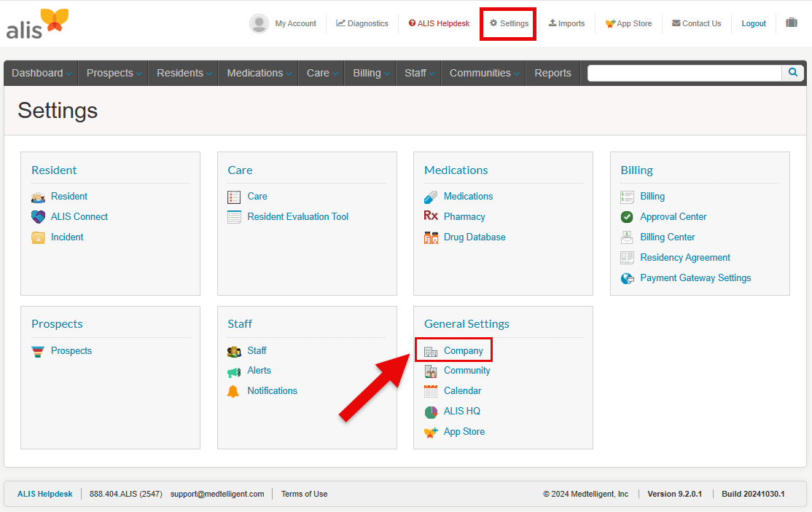The height and width of the screenshot is (512, 812).
Task: Open the Payment Gateway Settings link
Action: coord(695,277)
